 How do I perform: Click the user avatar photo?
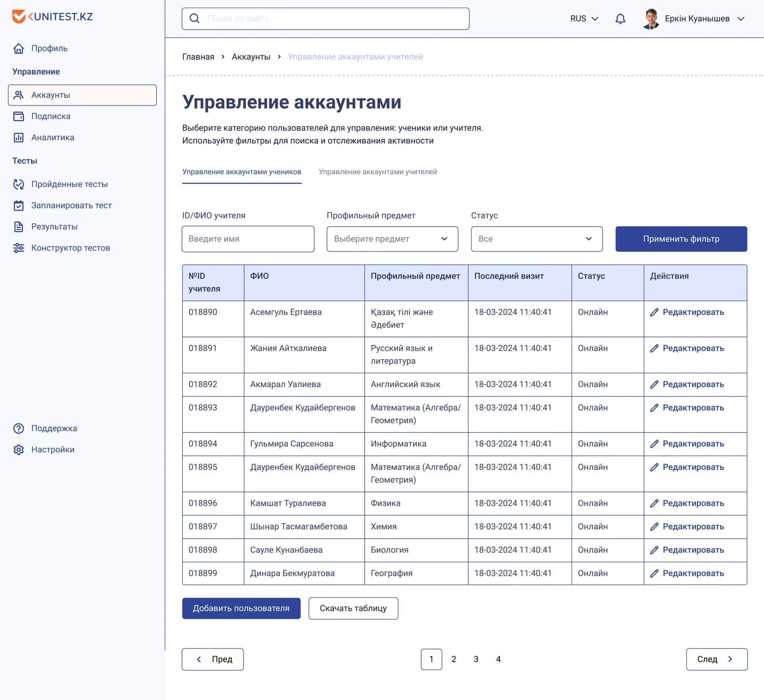[x=651, y=19]
